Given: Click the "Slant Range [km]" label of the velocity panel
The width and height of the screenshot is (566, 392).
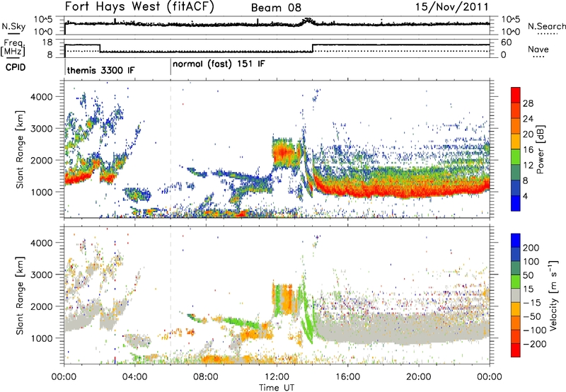Looking at the screenshot, I should [20, 296].
